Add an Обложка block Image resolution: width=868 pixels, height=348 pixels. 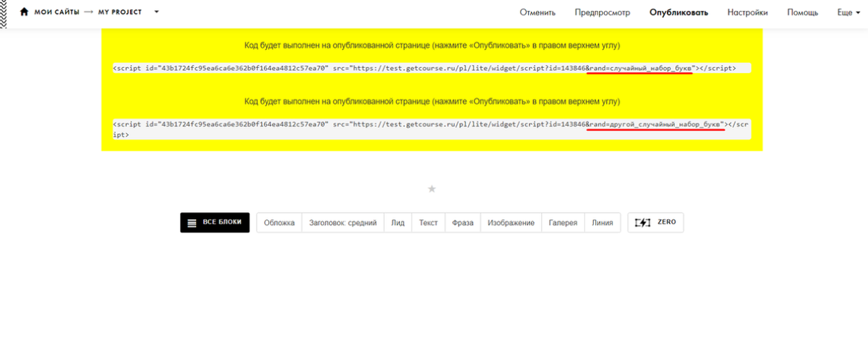(279, 223)
